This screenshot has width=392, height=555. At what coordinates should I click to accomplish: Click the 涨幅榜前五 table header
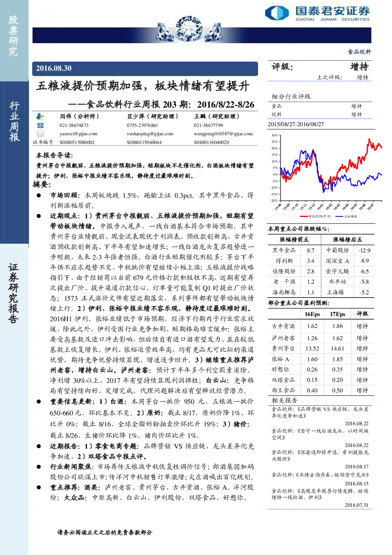[294, 239]
